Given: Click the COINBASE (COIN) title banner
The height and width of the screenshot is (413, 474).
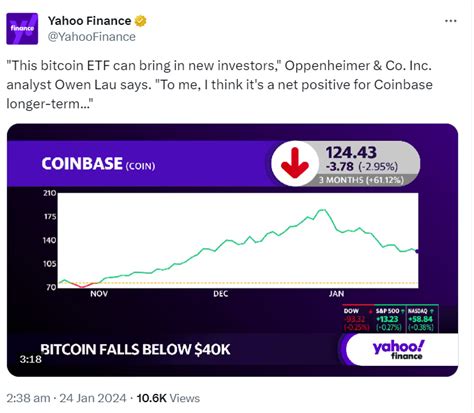Looking at the screenshot, I should tap(98, 164).
